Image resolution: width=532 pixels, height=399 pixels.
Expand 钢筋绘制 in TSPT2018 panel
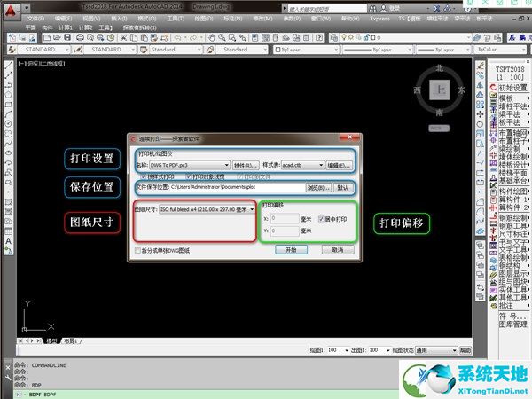[x=513, y=217]
